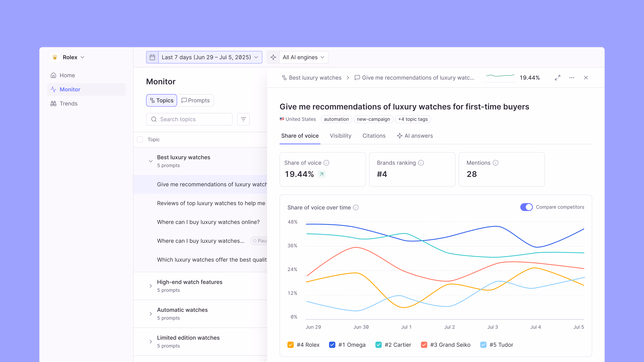Switch to the Citations tab
Screen dimensions: 644x362
point(374,136)
